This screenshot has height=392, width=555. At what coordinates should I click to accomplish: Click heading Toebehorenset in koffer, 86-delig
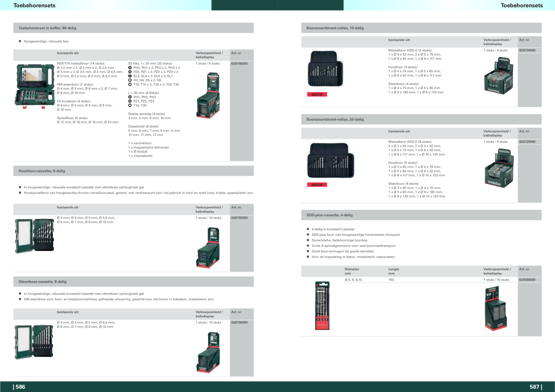tap(47, 28)
